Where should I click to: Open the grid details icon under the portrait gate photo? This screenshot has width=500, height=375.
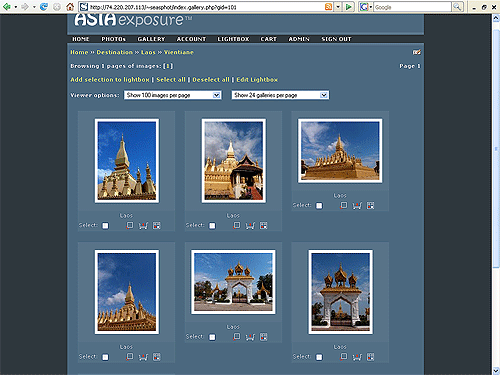point(370,357)
